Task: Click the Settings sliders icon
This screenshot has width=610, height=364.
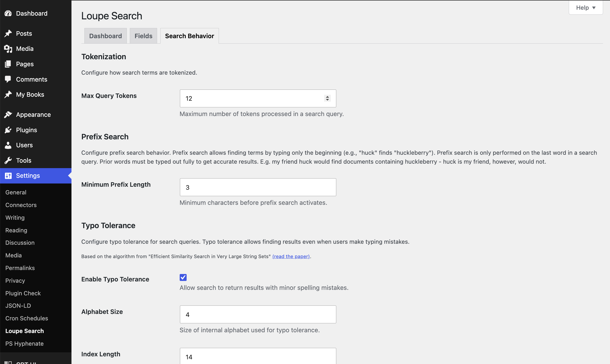Action: 8,176
